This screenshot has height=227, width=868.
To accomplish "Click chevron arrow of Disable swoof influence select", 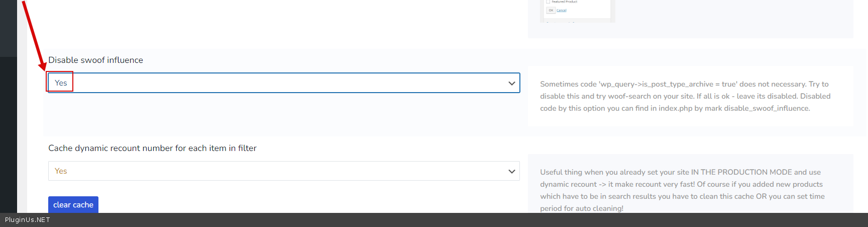I will click(x=511, y=84).
